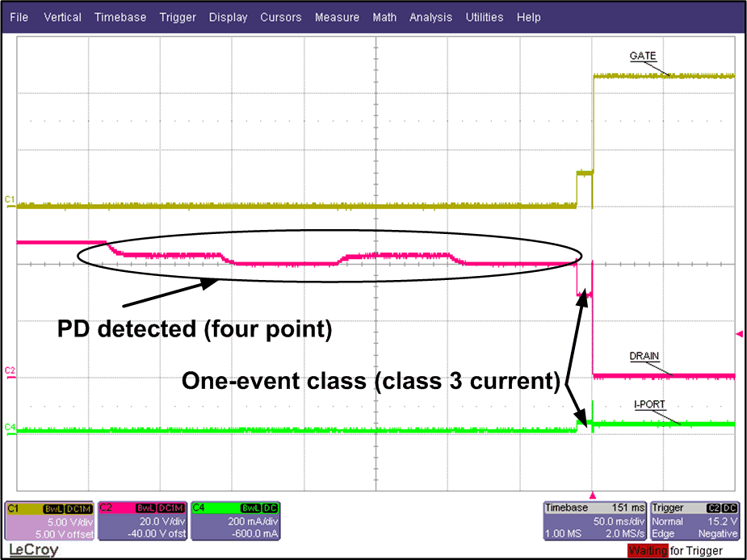Open the Help menu

click(x=528, y=17)
